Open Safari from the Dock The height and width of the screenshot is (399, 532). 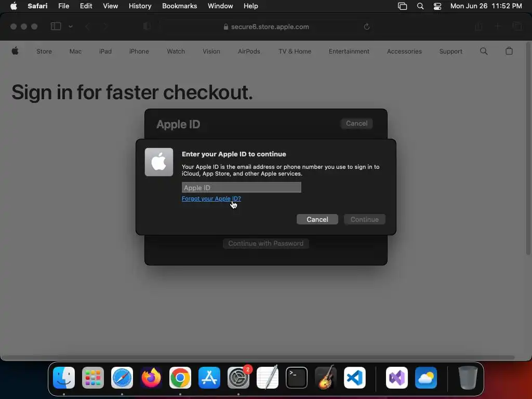122,377
